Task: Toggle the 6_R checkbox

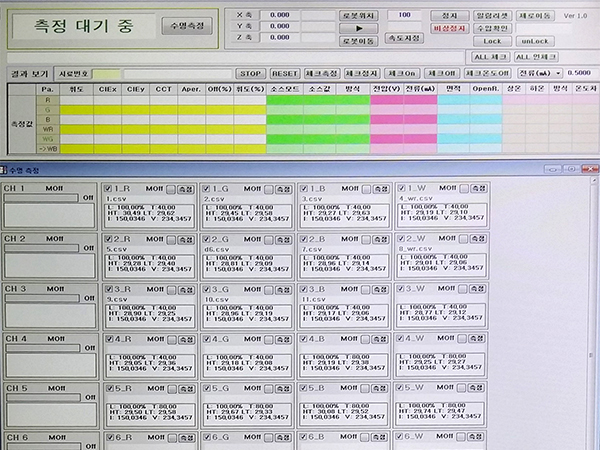Action: (x=110, y=437)
